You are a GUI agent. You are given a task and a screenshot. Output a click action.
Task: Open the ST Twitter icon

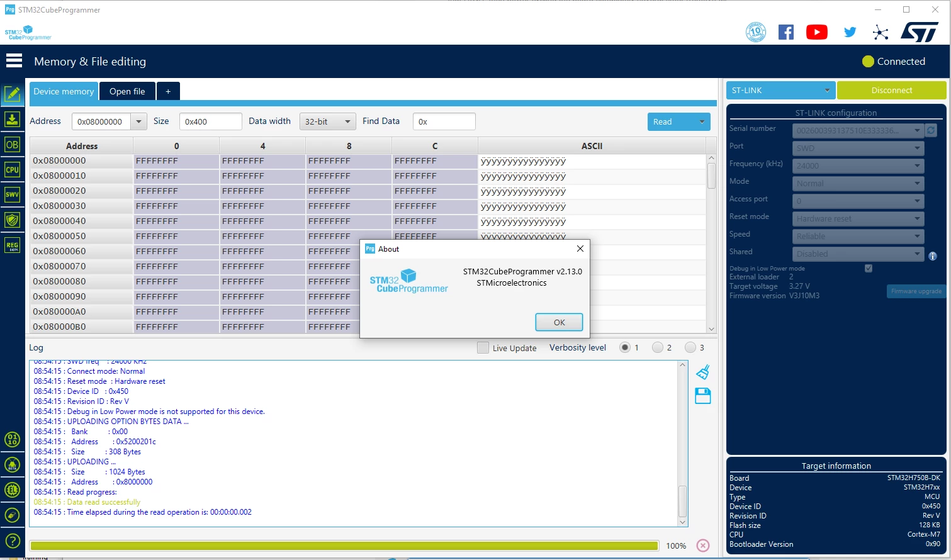(850, 32)
